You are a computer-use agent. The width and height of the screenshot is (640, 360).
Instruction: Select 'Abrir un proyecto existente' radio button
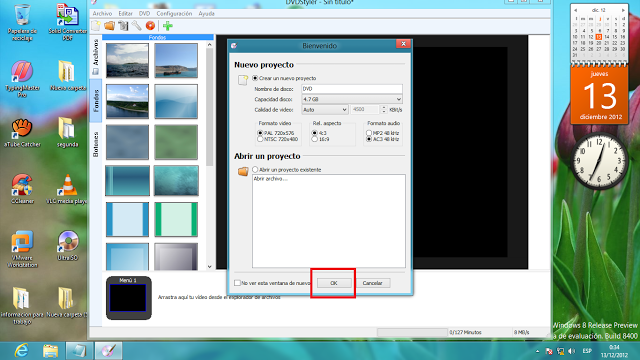click(255, 169)
